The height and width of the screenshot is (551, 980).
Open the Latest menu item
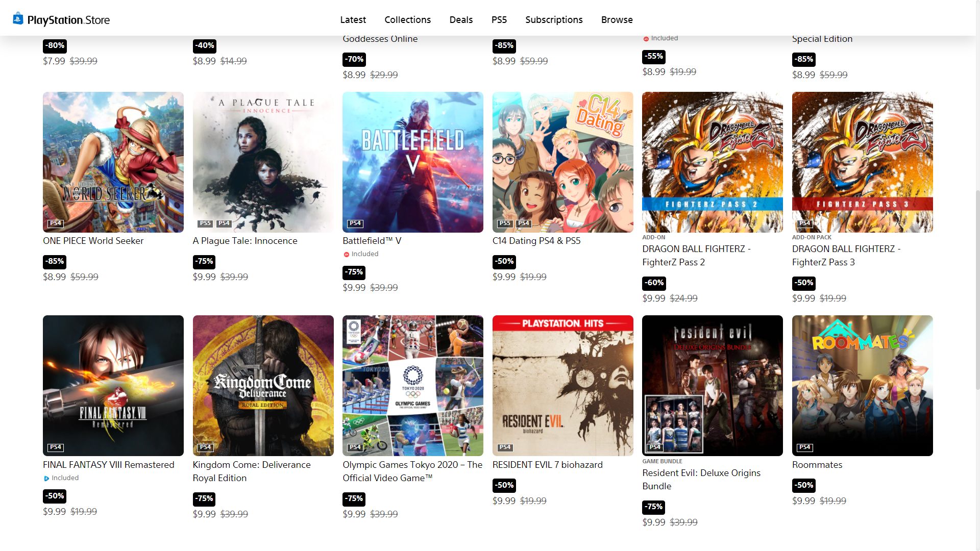click(x=353, y=19)
